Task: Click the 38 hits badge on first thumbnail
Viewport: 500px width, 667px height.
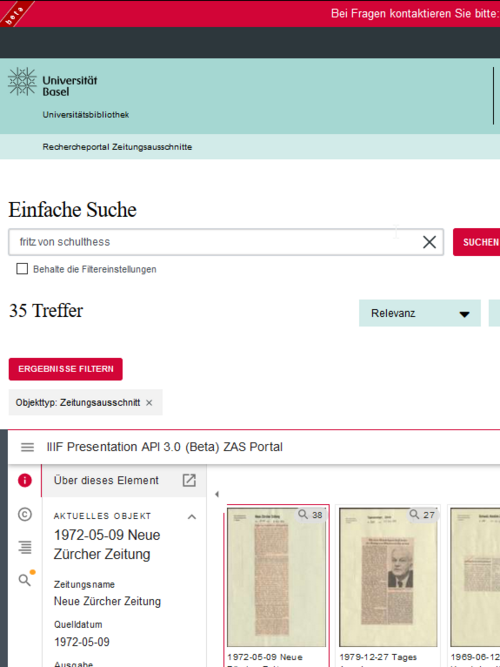Action: pyautogui.click(x=310, y=515)
